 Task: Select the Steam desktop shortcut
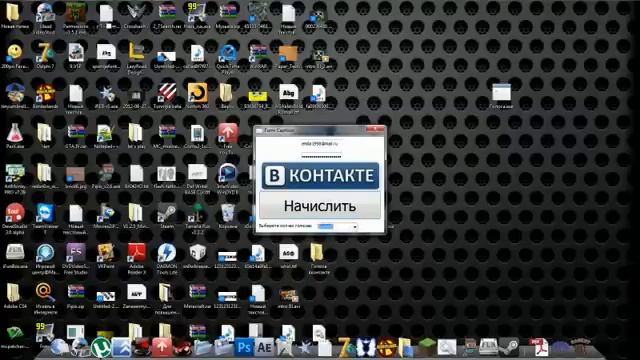point(167,216)
